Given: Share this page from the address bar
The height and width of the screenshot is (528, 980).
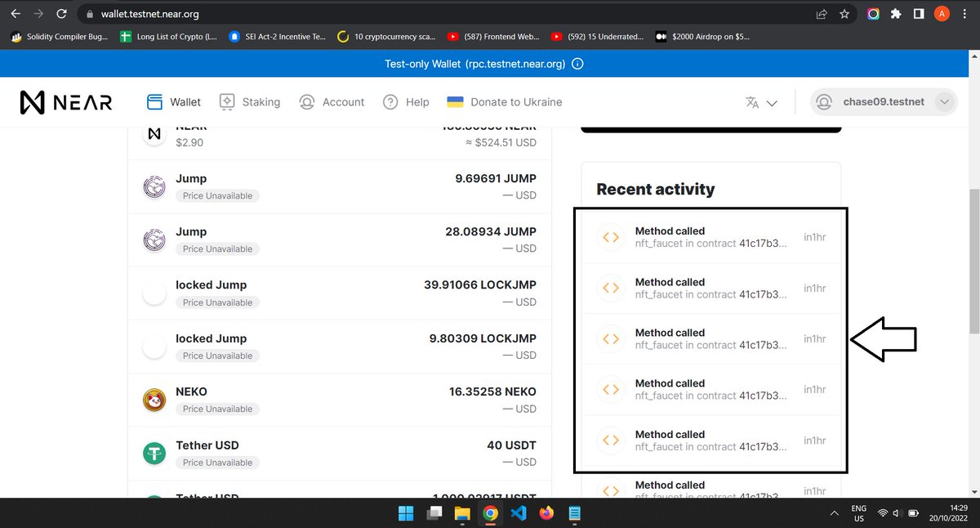Looking at the screenshot, I should [x=821, y=14].
